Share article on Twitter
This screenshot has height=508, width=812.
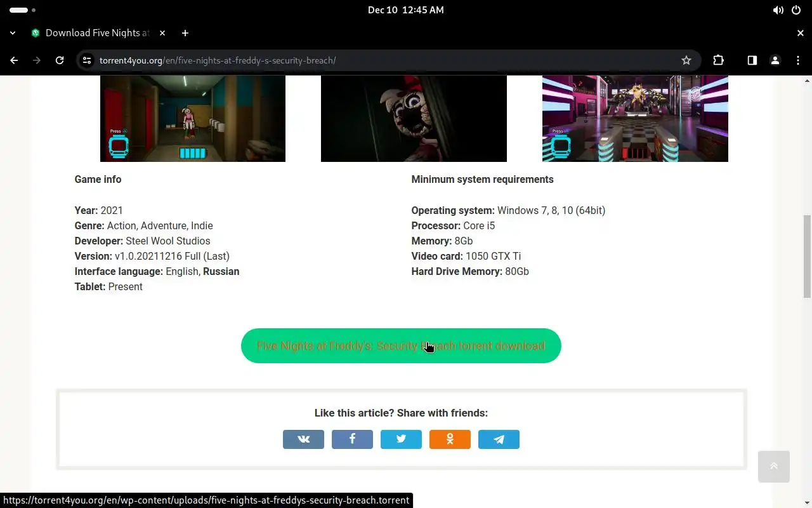point(401,439)
